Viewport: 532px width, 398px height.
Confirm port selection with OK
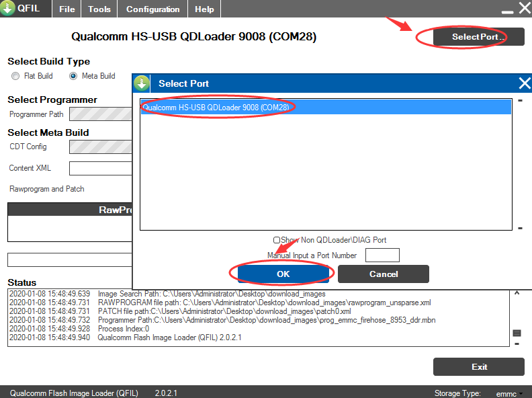[283, 274]
